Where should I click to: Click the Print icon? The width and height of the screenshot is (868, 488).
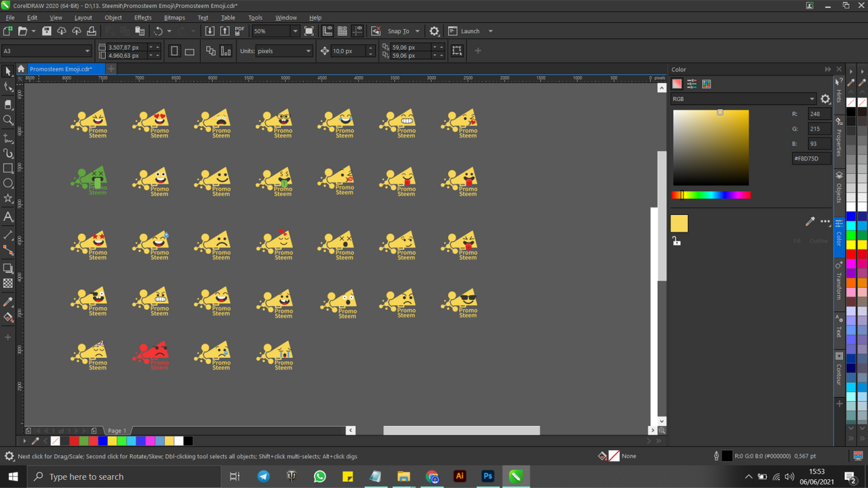(x=92, y=31)
